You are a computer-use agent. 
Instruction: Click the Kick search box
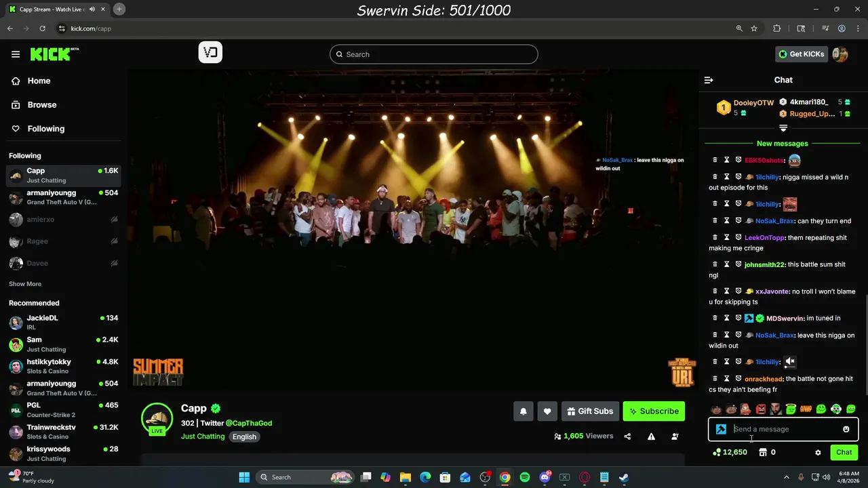click(434, 54)
